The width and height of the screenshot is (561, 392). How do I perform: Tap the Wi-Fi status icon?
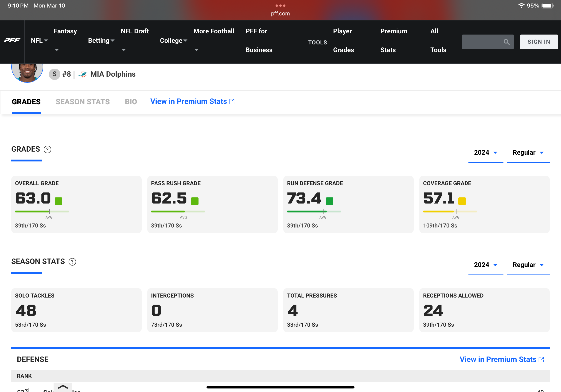pos(521,5)
